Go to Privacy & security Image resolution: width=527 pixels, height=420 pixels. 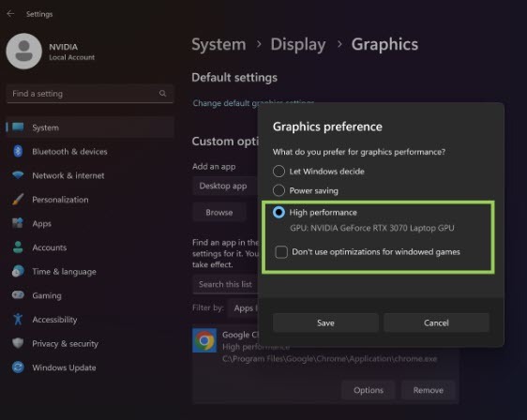pyautogui.click(x=90, y=343)
